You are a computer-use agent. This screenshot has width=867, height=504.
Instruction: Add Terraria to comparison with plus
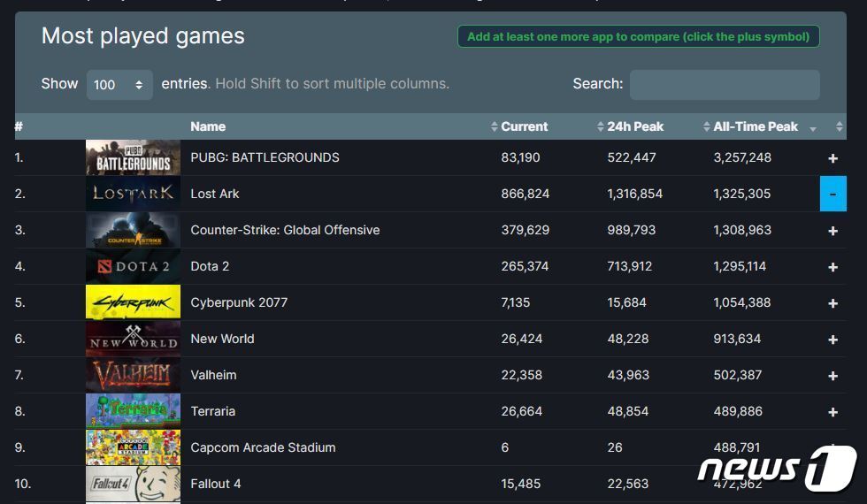pyautogui.click(x=832, y=412)
